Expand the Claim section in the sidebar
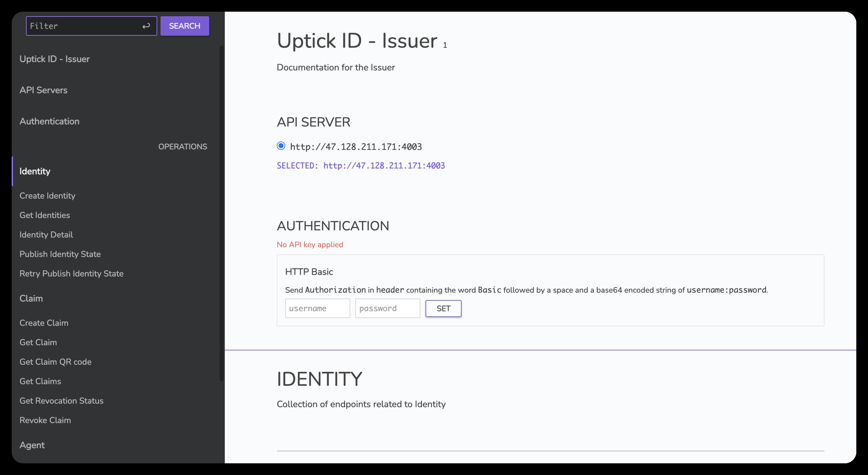Image resolution: width=868 pixels, height=475 pixels. click(31, 298)
